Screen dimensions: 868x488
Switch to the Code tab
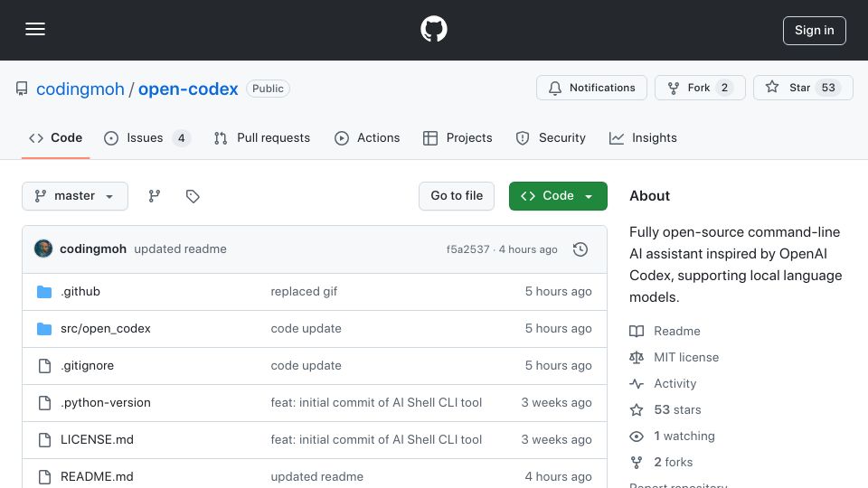click(55, 137)
